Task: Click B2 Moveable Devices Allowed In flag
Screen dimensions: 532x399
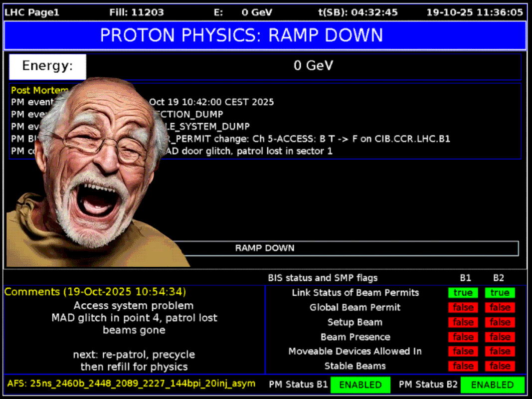Action: point(500,352)
